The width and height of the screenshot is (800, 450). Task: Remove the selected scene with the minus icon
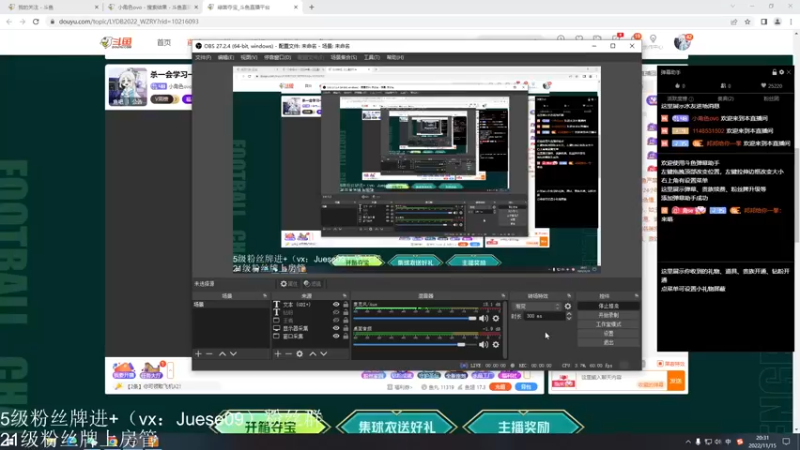pyautogui.click(x=209, y=354)
